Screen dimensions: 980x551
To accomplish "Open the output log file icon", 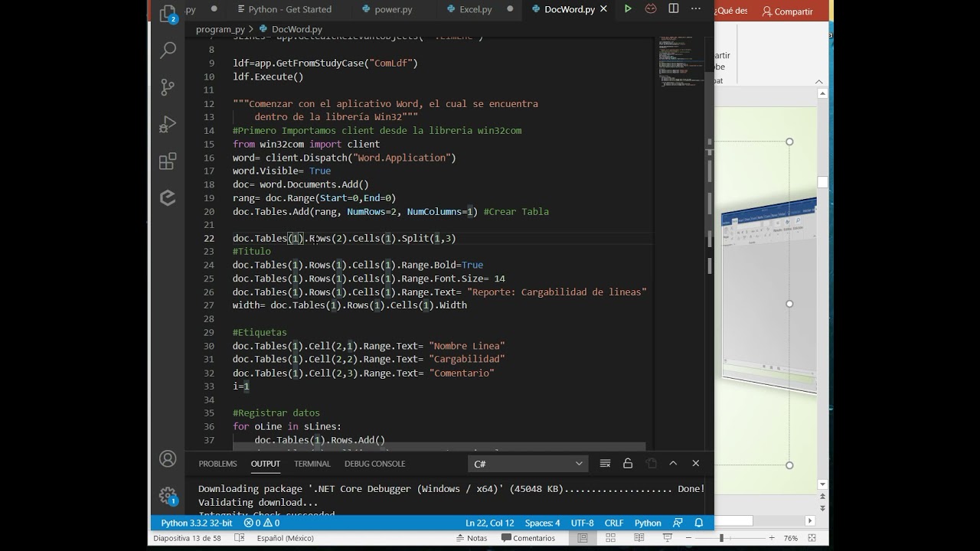I will tap(651, 463).
